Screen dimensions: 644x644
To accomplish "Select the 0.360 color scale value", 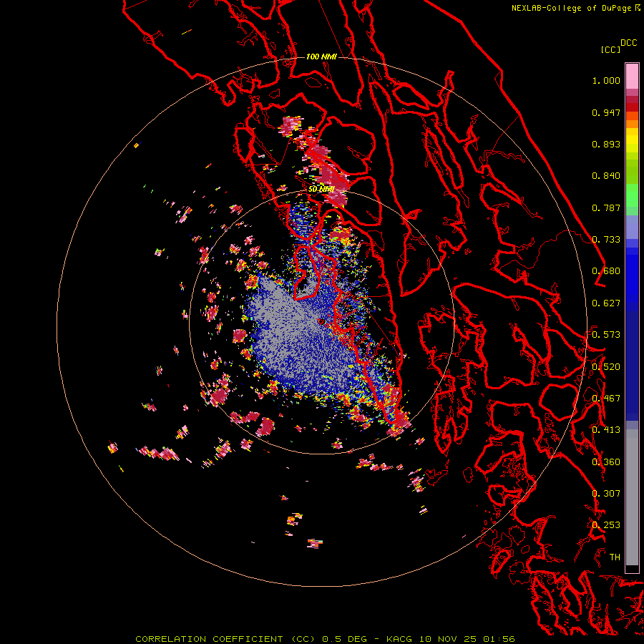I will pos(606,462).
